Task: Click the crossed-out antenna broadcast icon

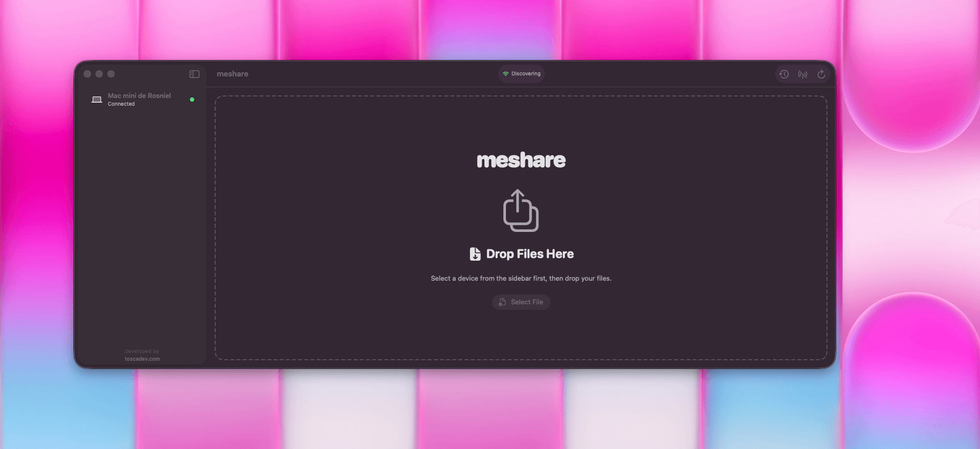Action: pyautogui.click(x=802, y=74)
